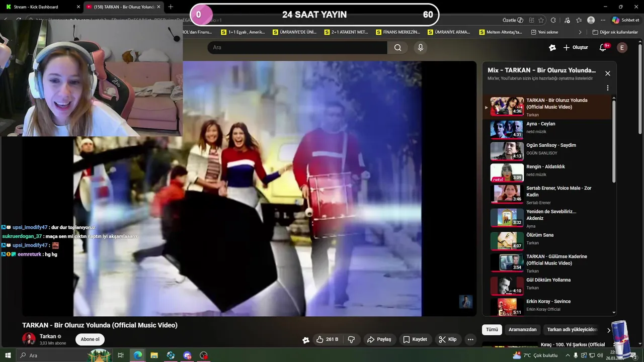Select the Tarkan adlı yükleyiciden chip

coord(572,330)
